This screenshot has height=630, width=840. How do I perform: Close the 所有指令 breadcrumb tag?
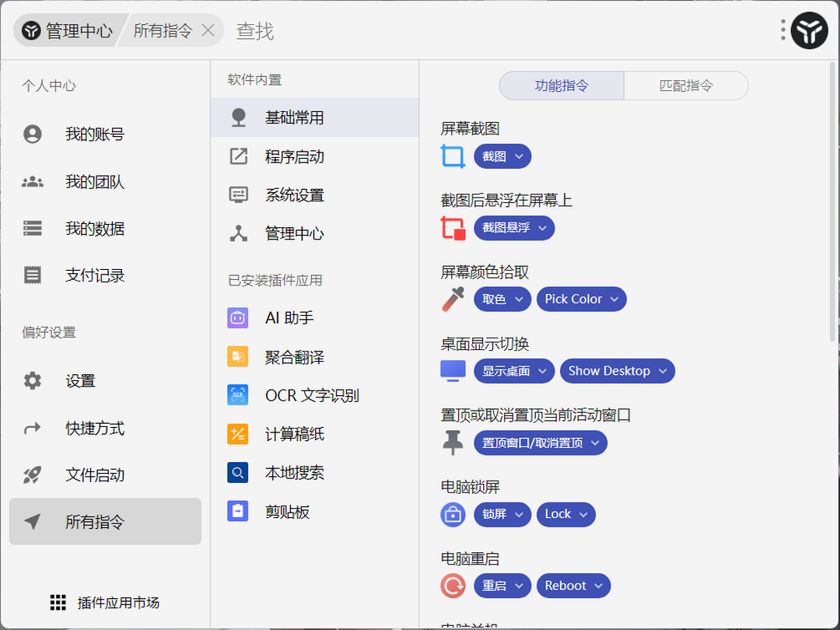208,31
